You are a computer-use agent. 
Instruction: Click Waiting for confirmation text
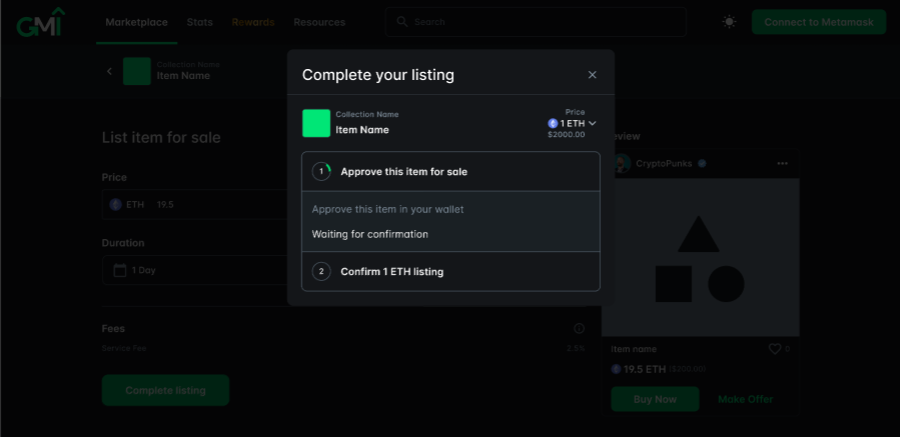click(370, 234)
